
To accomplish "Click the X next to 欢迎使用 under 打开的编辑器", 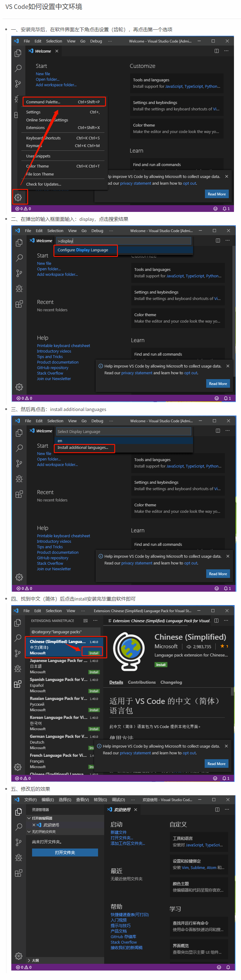I will (x=34, y=825).
